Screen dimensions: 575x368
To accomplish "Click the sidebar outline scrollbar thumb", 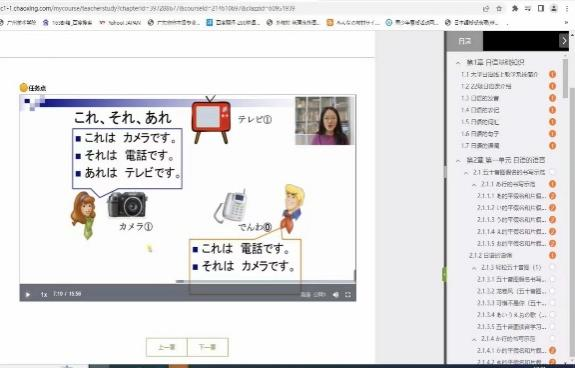I will tap(565, 79).
